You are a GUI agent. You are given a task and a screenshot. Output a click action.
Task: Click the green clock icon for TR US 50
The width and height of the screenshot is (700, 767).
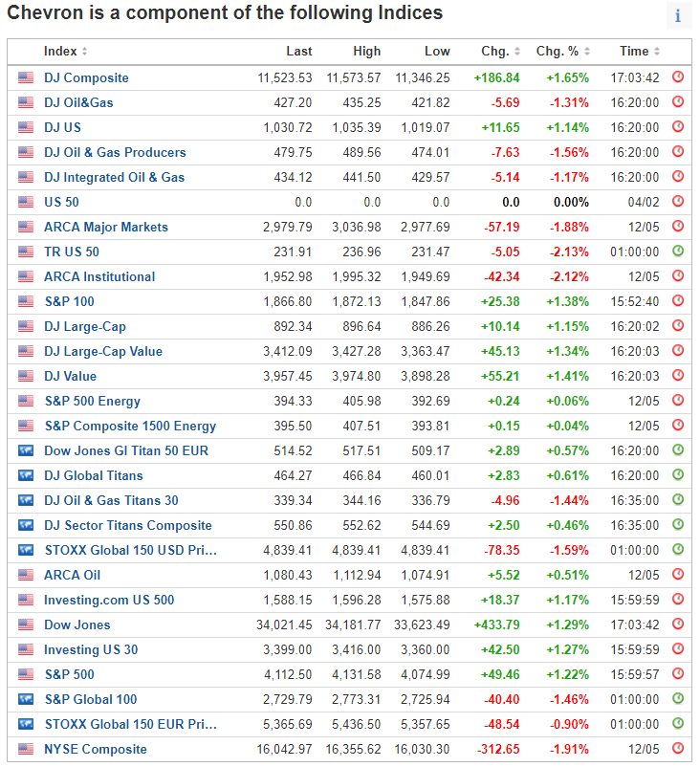point(678,252)
